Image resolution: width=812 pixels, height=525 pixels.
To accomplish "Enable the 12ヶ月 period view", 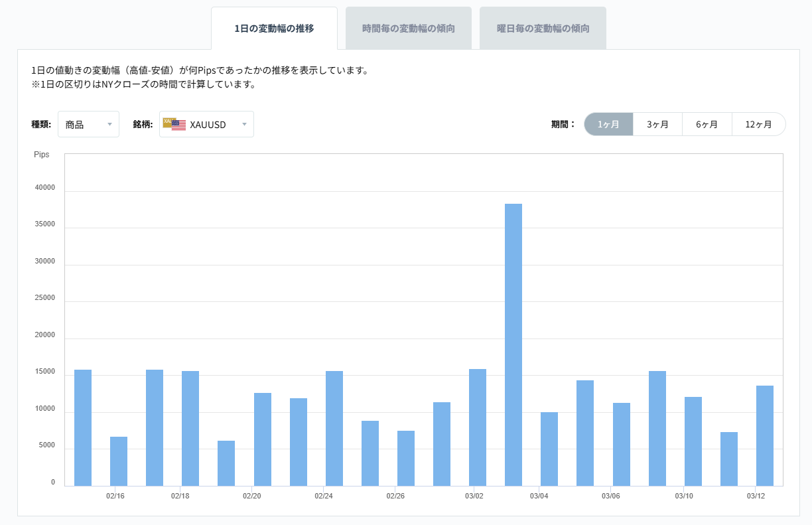I will tap(758, 124).
